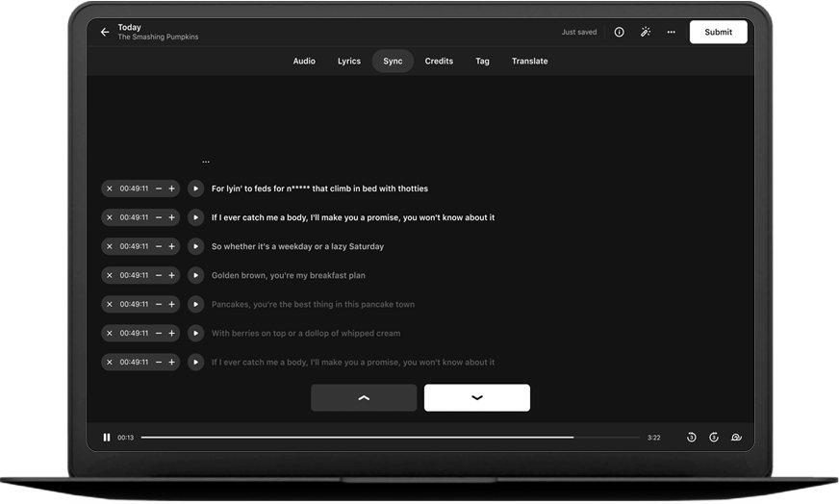Remove timestamp on the "For lyin' to feds" line
The width and height of the screenshot is (839, 504).
(109, 189)
